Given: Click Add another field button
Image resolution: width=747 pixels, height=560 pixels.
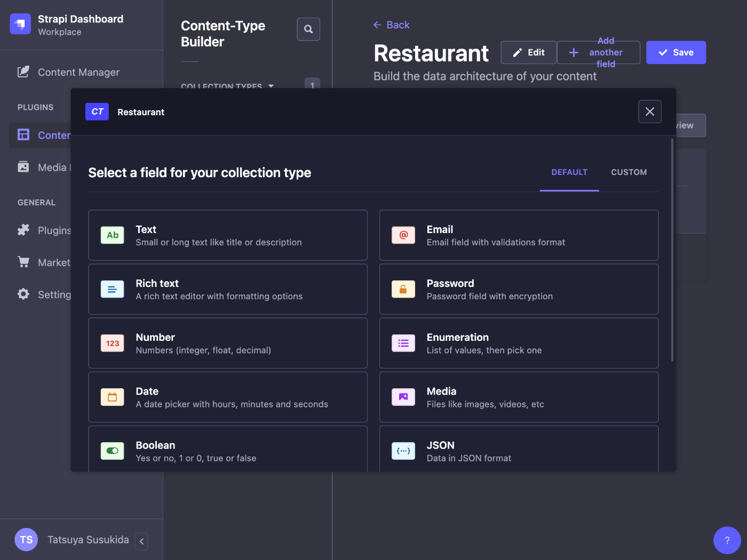Looking at the screenshot, I should pos(599,52).
